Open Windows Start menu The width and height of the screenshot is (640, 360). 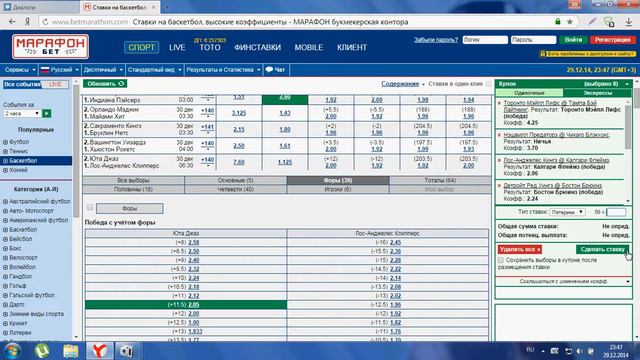pyautogui.click(x=13, y=351)
